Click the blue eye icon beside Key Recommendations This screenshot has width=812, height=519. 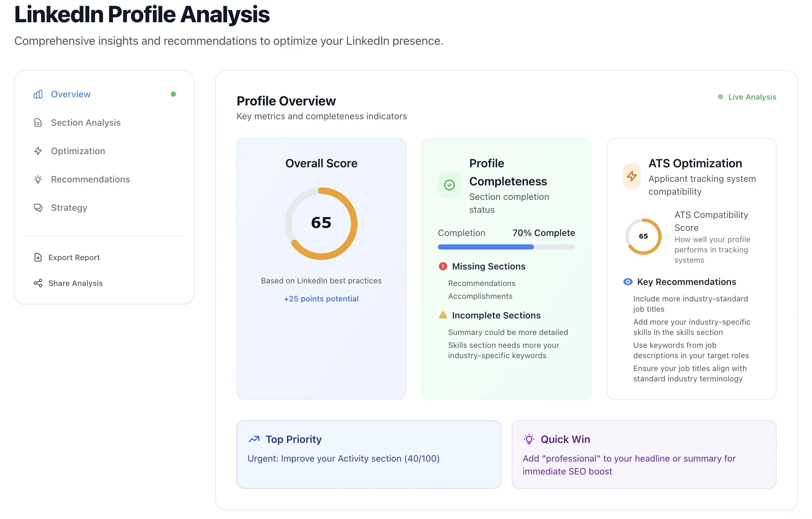coord(628,282)
